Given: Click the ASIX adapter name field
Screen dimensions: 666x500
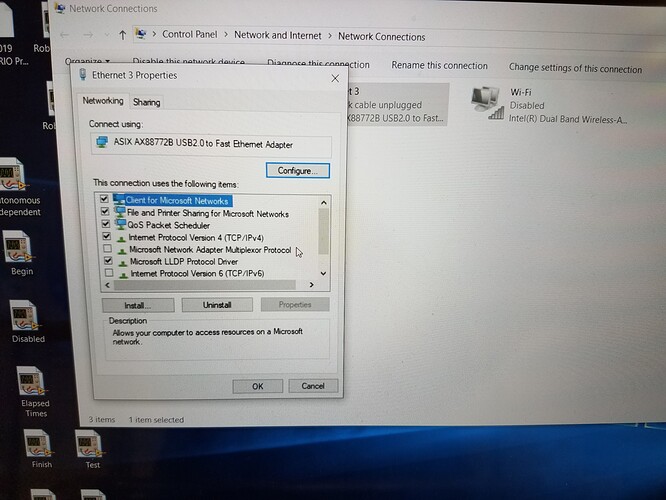Looking at the screenshot, I should point(211,144).
